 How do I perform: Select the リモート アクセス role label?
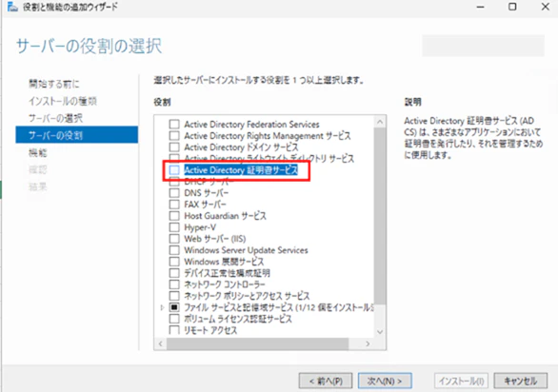(x=210, y=330)
